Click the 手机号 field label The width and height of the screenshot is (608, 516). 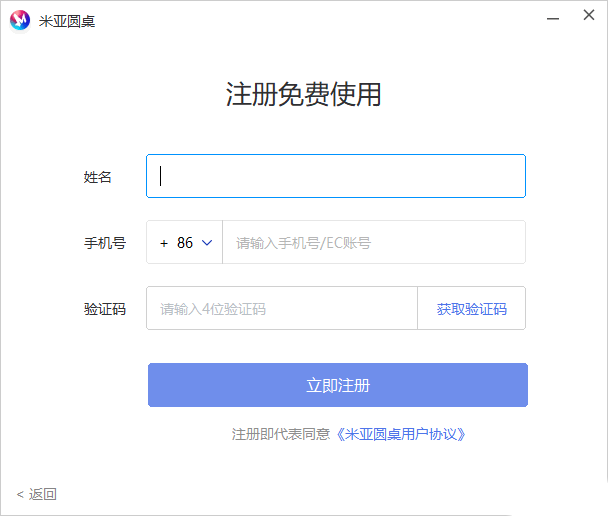[105, 242]
